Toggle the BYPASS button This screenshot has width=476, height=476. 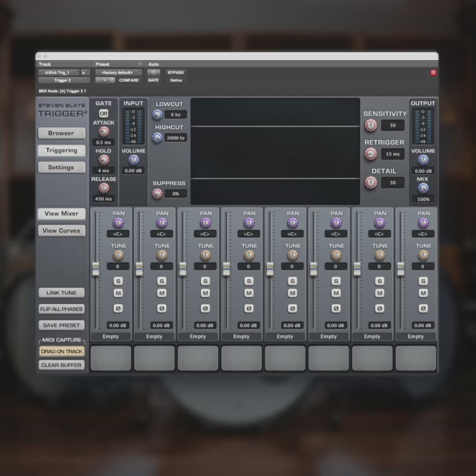tap(176, 73)
